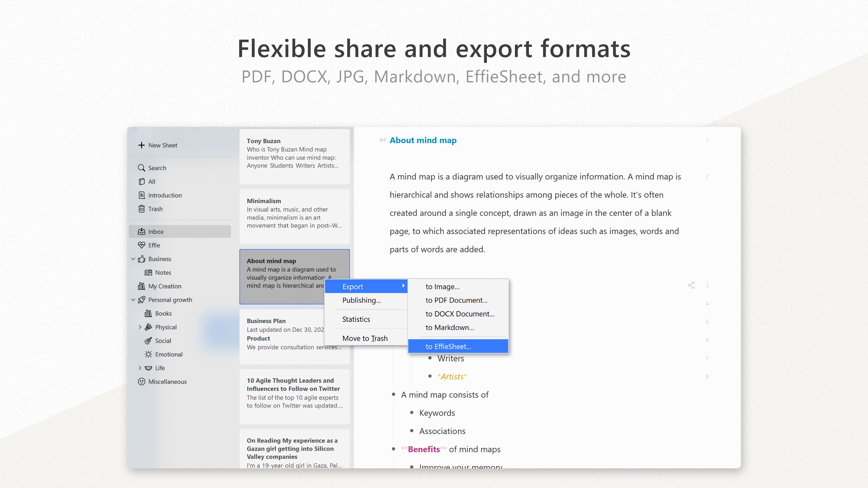The width and height of the screenshot is (868, 488).
Task: Open the Emotional sun icon folder
Action: pos(148,354)
